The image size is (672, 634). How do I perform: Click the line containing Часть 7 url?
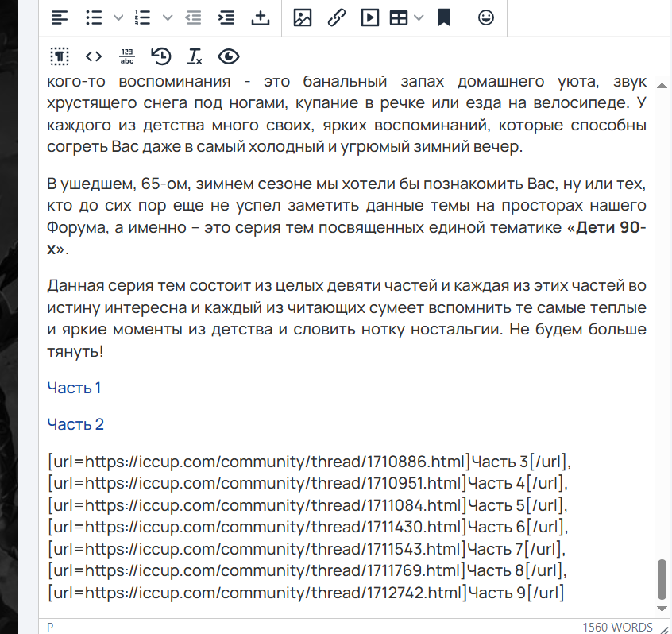[307, 549]
